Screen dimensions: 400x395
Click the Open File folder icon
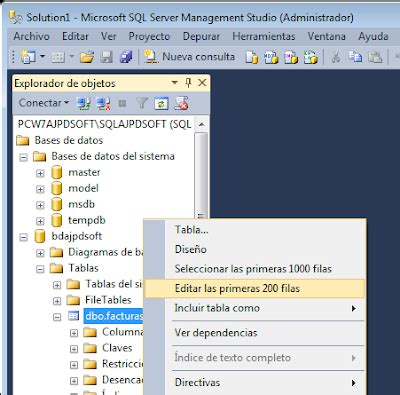point(87,57)
